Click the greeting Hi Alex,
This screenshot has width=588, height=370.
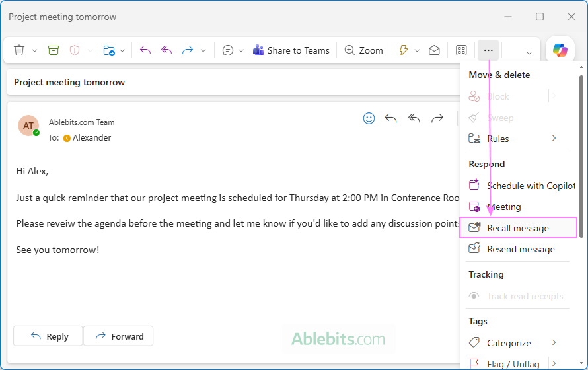[32, 171]
